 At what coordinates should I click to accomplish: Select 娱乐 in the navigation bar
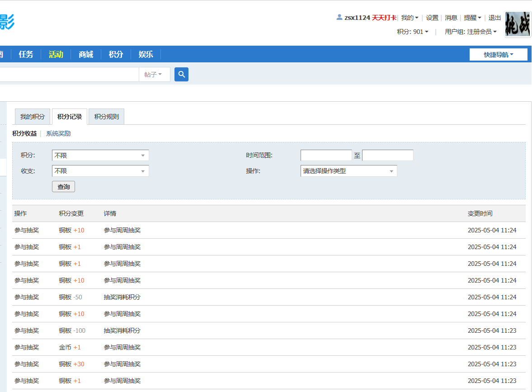146,54
